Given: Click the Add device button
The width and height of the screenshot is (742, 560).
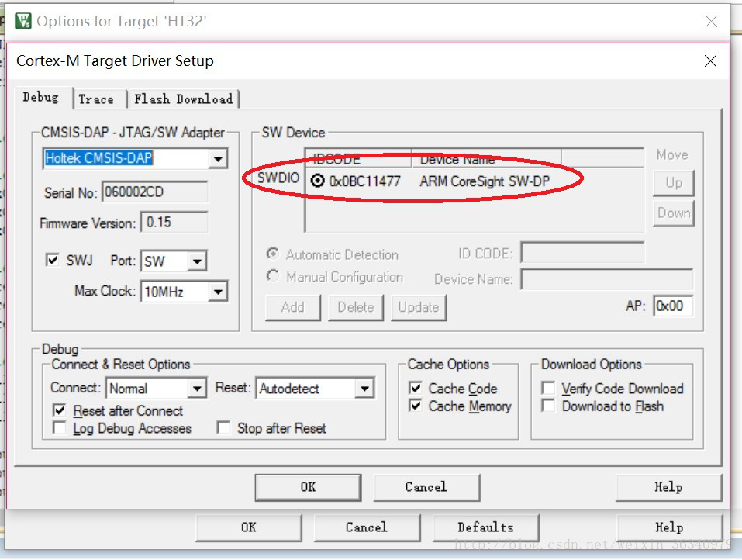Looking at the screenshot, I should pyautogui.click(x=293, y=308).
